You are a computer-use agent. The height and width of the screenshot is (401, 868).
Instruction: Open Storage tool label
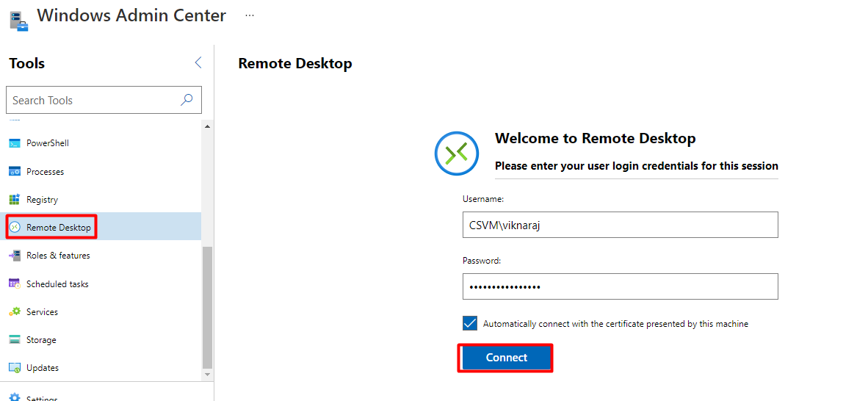(42, 340)
